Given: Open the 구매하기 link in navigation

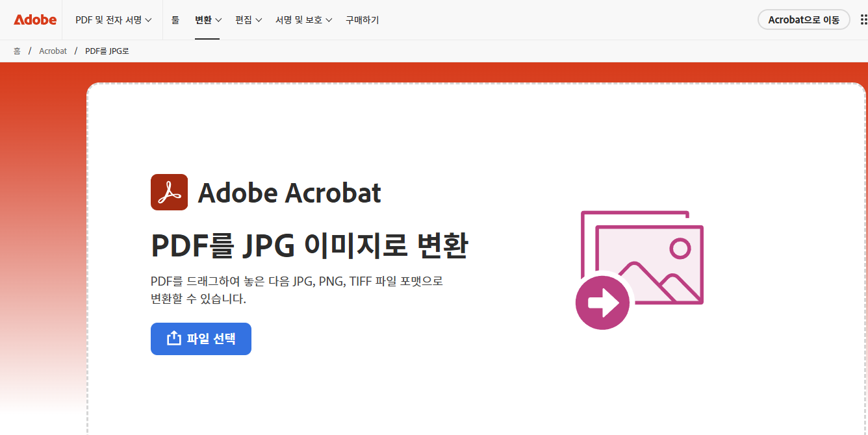Looking at the screenshot, I should (x=362, y=20).
